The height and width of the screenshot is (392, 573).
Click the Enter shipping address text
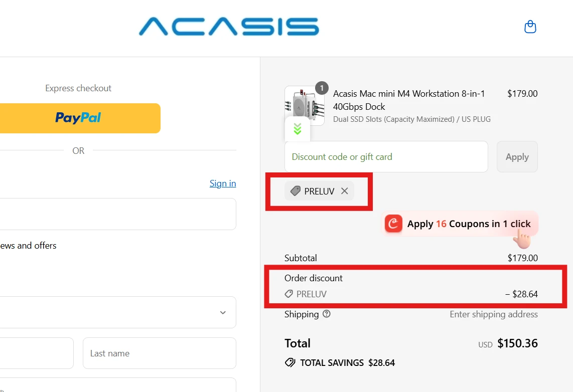click(x=494, y=314)
